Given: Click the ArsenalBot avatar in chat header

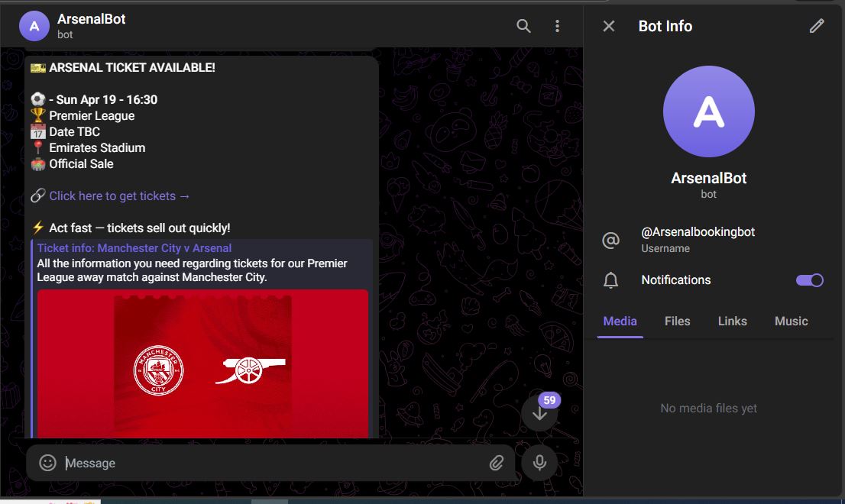Looking at the screenshot, I should click(x=34, y=26).
